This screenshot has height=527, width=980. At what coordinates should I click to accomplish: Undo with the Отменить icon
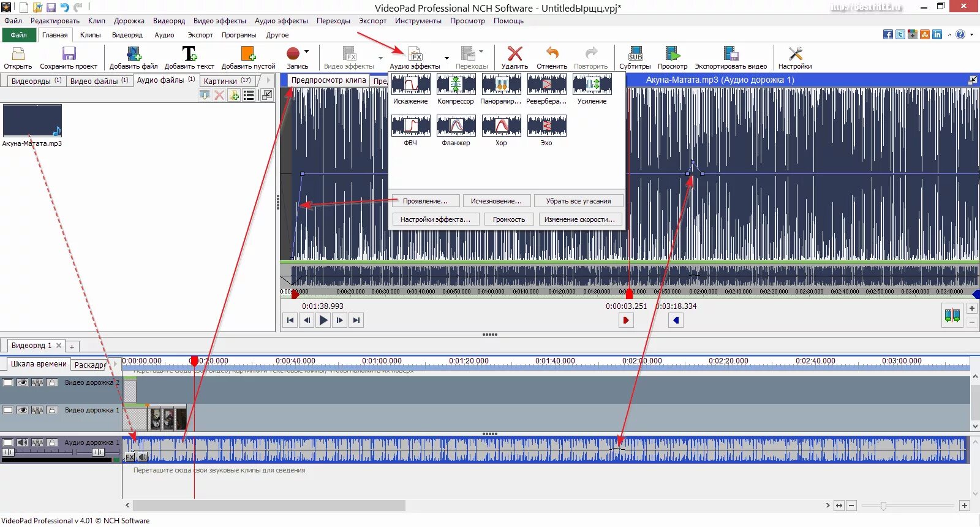[x=552, y=54]
